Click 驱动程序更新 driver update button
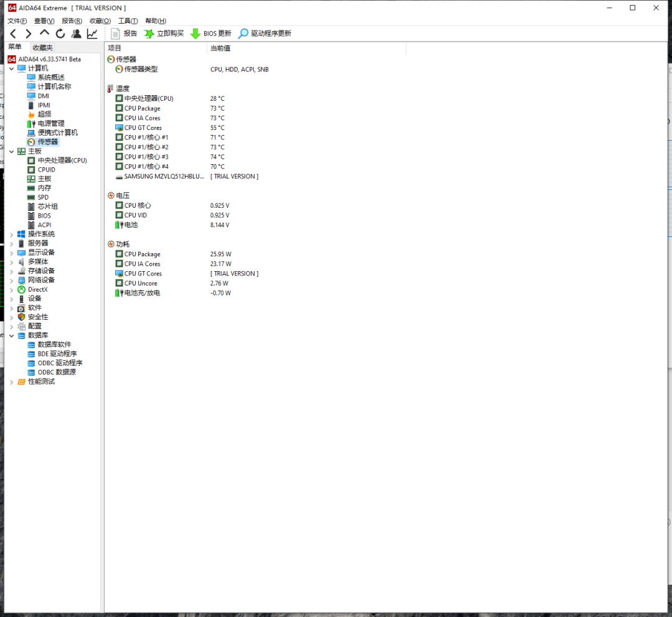This screenshot has height=617, width=672. tap(265, 34)
